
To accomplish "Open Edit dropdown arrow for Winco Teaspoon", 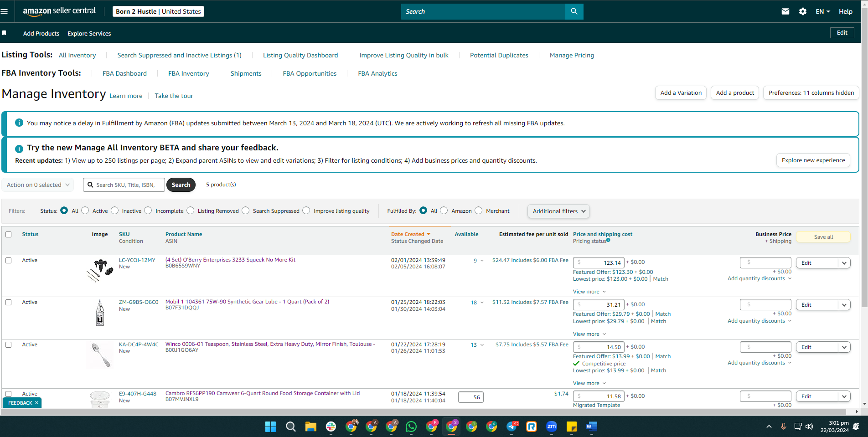I will tap(844, 347).
